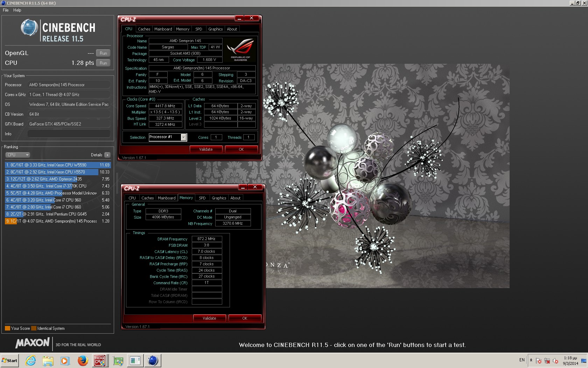The height and width of the screenshot is (368, 588).
Task: Switch to Mainboard tab in upper CPU-Z
Action: [x=163, y=29]
